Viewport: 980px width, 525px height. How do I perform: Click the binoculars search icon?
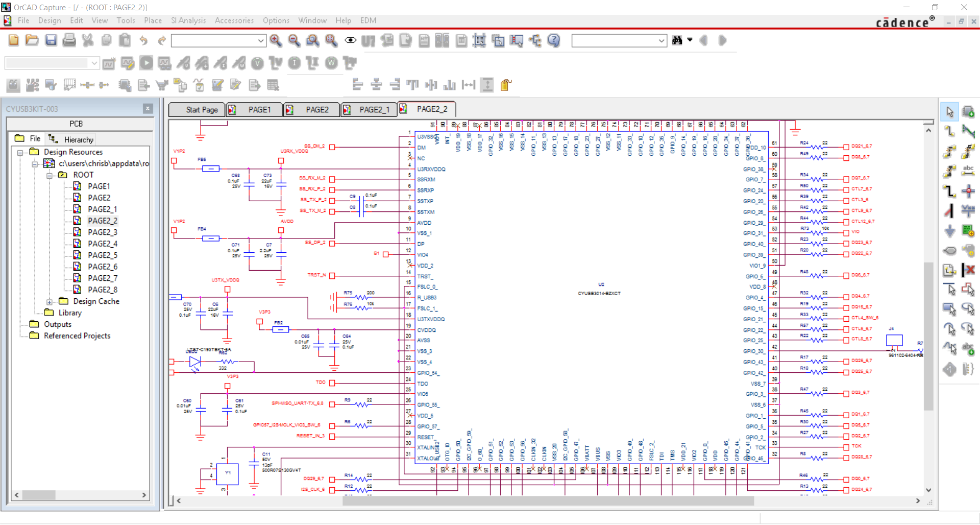[x=677, y=40]
